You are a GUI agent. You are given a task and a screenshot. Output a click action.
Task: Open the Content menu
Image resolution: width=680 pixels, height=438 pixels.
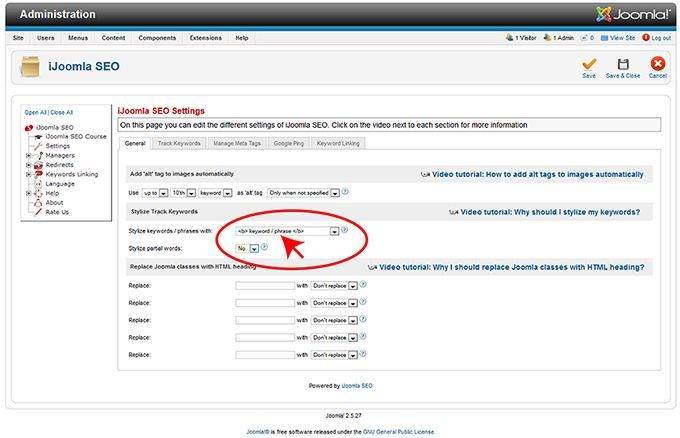[113, 38]
